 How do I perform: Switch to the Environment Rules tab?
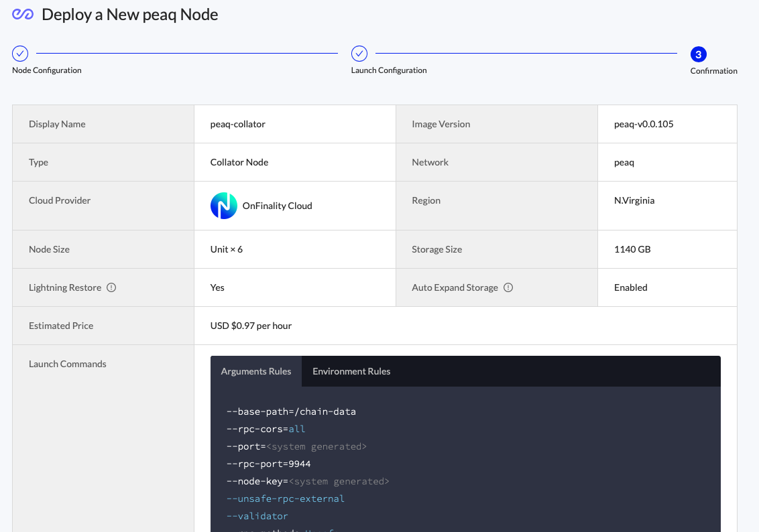(x=351, y=371)
